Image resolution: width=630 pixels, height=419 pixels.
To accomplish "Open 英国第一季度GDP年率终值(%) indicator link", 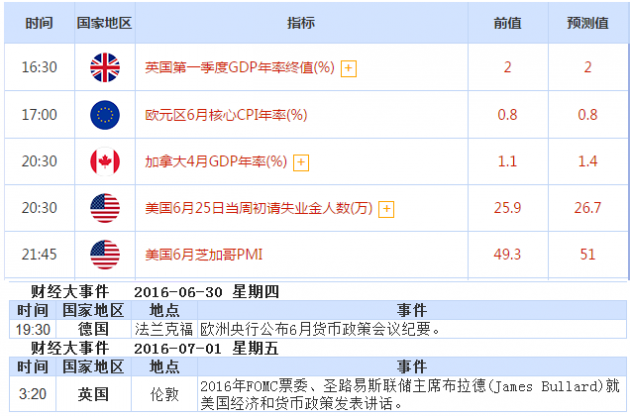I will [240, 68].
